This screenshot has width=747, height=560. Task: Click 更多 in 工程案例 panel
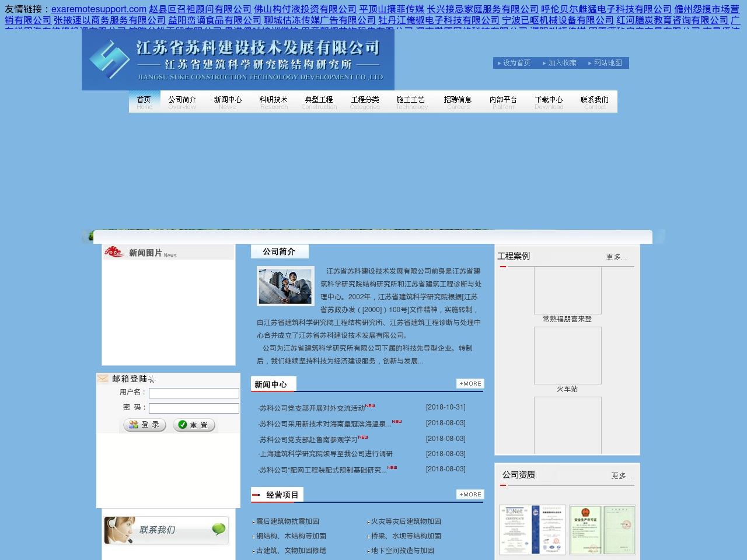616,257
